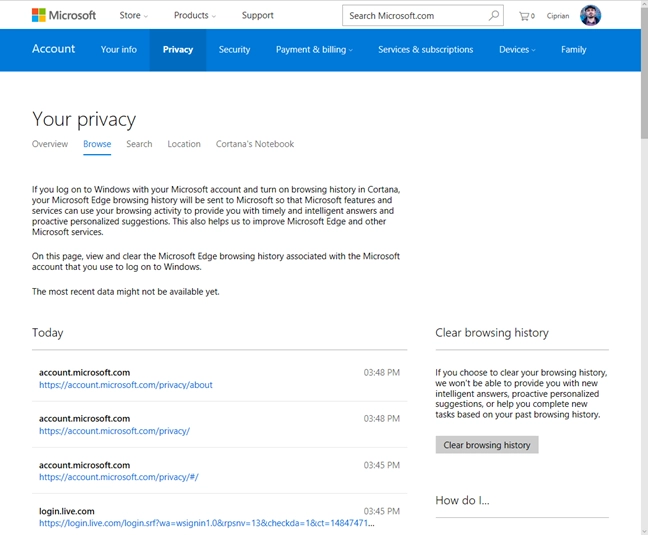Go to the Account home link
Image resolution: width=648 pixels, height=535 pixels.
(x=54, y=49)
